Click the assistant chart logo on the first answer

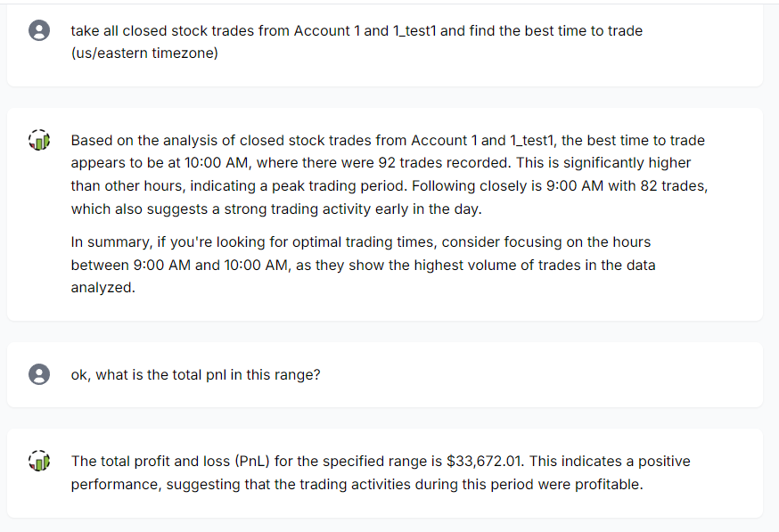[39, 141]
